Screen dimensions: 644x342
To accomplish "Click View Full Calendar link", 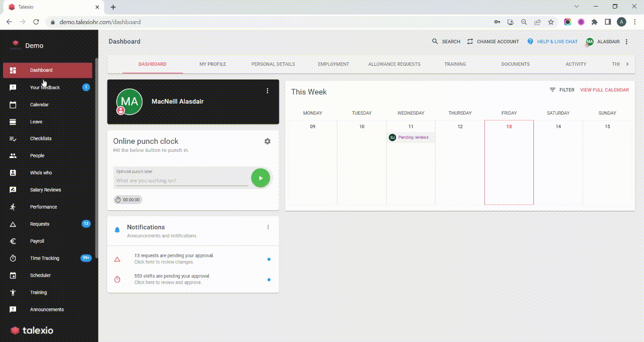I will 604,90.
